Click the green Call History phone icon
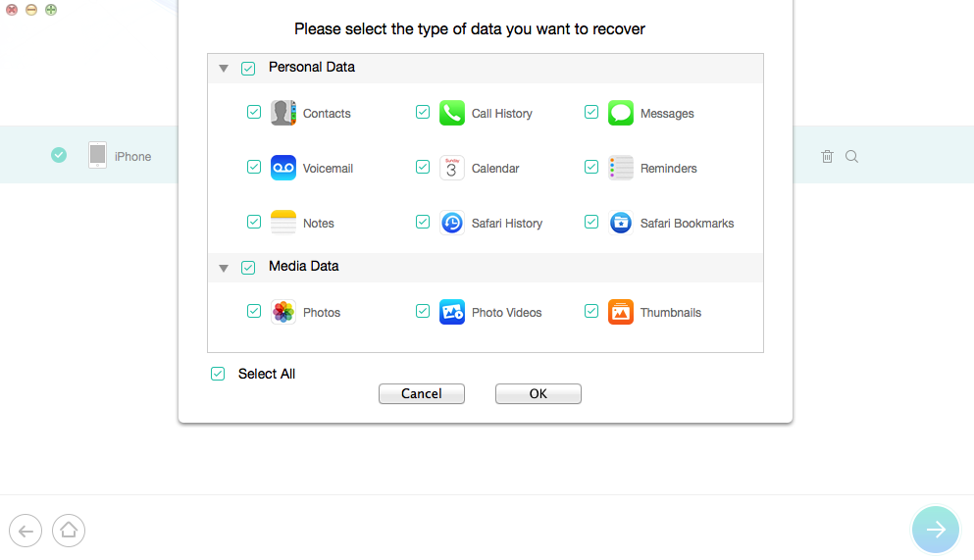The width and height of the screenshot is (974, 560). [452, 113]
